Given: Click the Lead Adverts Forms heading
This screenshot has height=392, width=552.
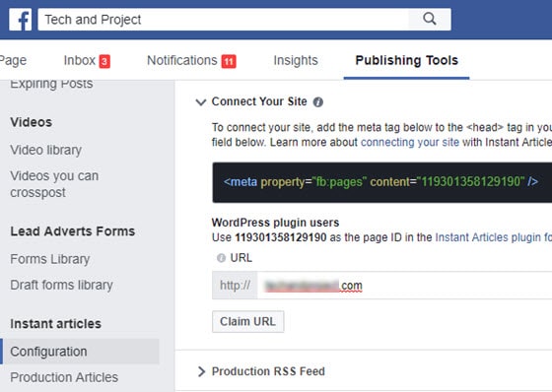Looking at the screenshot, I should tap(73, 231).
